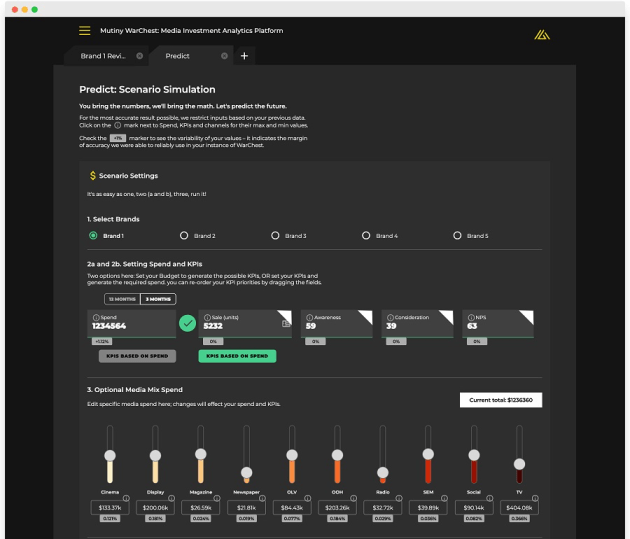Click the info icon next to NPS
Viewport: 630px width, 539px height.
pos(471,317)
